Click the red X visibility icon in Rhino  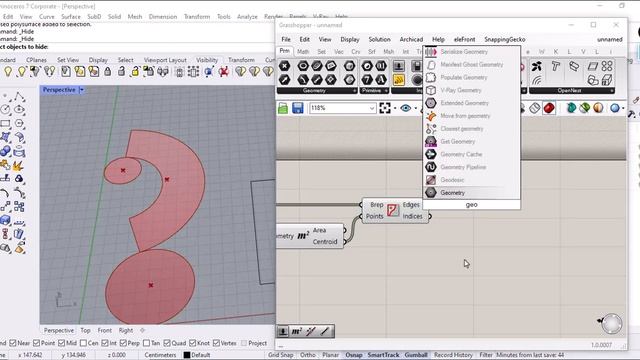[x=223, y=72]
